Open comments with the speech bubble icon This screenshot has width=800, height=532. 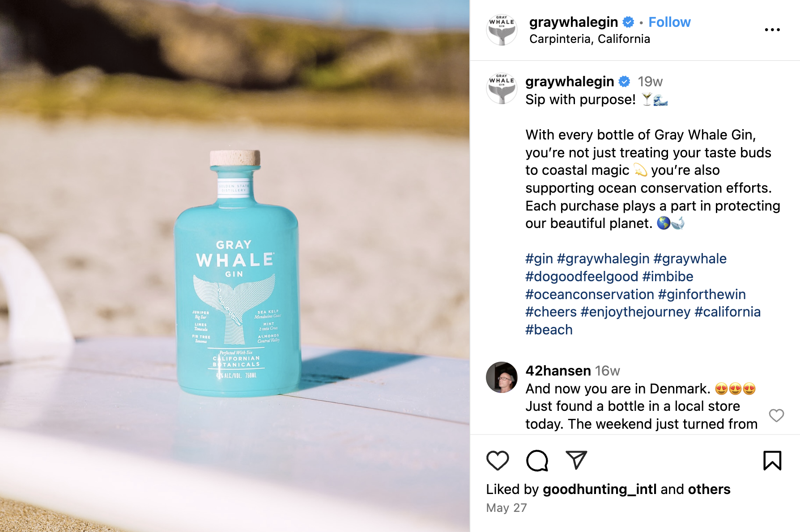[537, 460]
